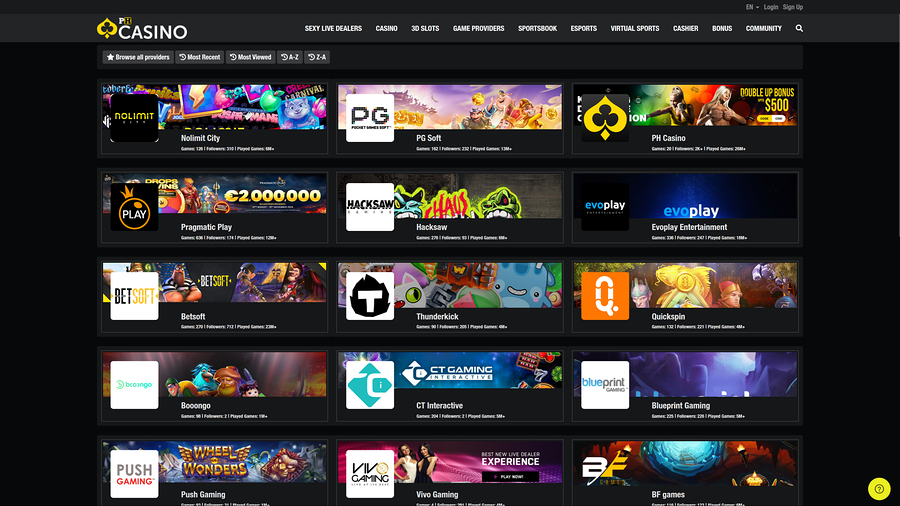The image size is (900, 506).
Task: Open the Sexy Live Dealers menu
Action: (x=333, y=28)
